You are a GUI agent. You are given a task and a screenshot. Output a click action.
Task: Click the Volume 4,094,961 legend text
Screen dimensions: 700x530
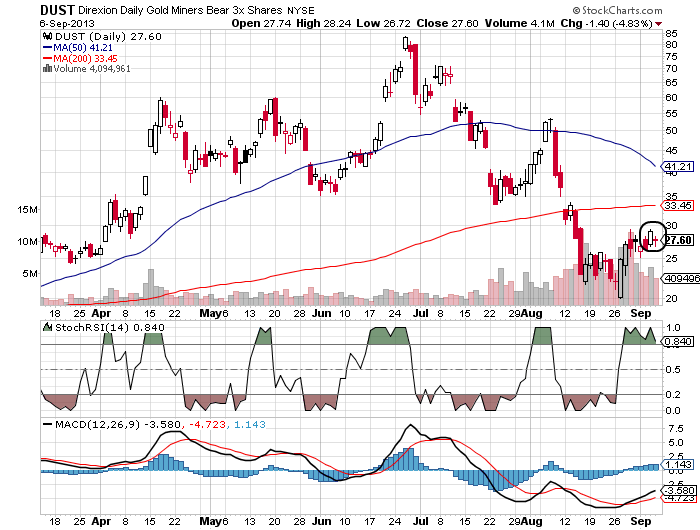[x=92, y=69]
